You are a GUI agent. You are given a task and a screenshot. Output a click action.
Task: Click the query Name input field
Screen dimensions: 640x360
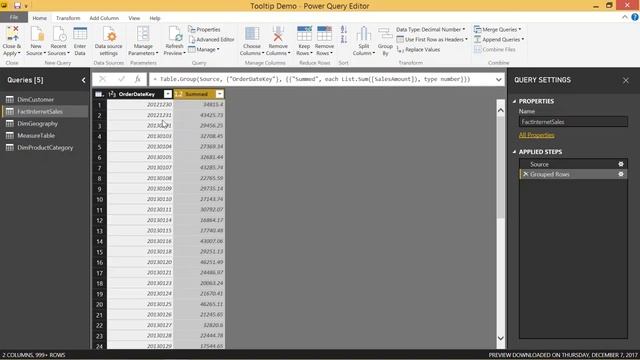coord(573,122)
